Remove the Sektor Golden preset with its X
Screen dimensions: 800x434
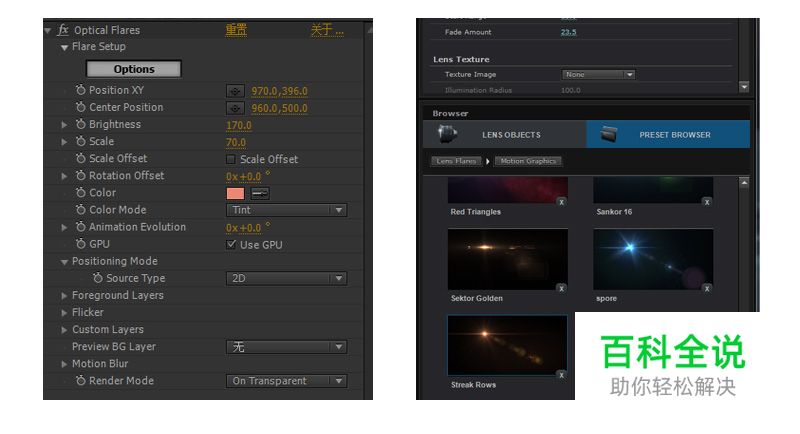[x=561, y=288]
